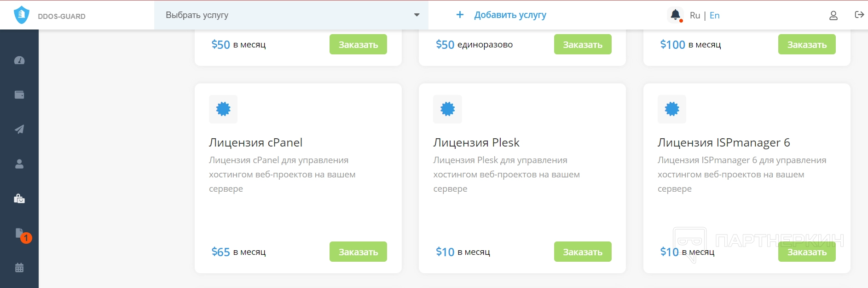Log out using the exit icon

click(x=859, y=15)
